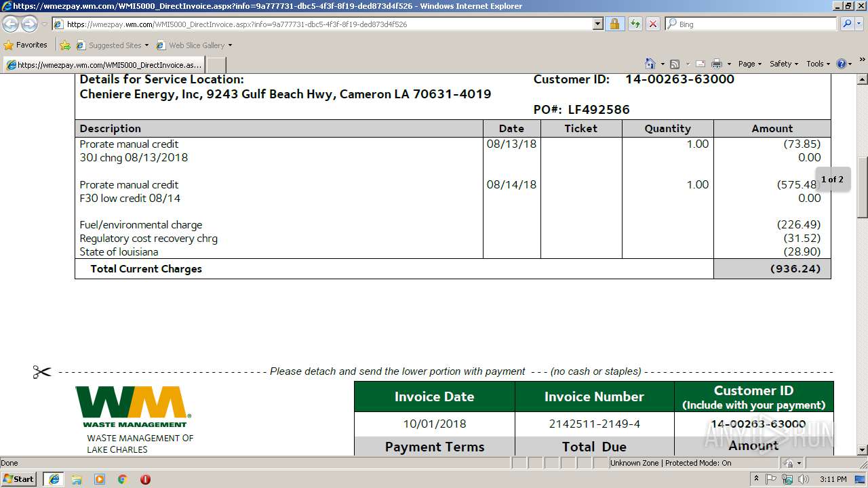Viewport: 868px width, 488px height.
Task: Run search with the magnifier button
Action: (x=846, y=24)
